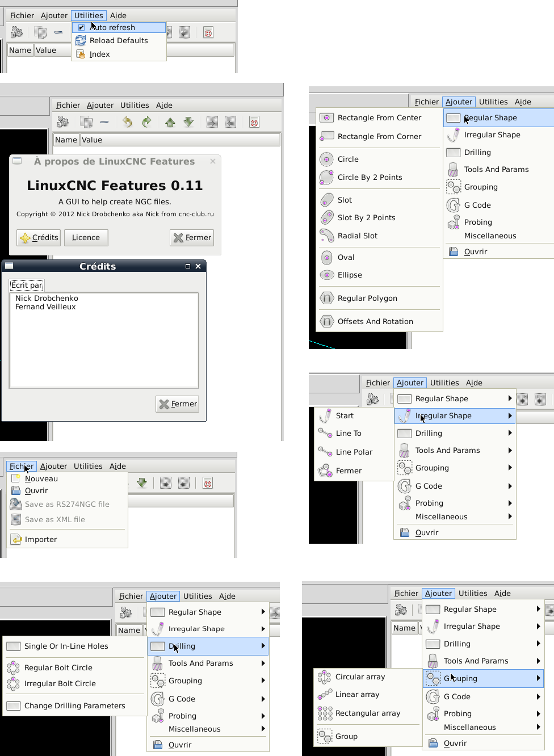
Task: Click the yellow undo arrow toolbar icon
Action: click(127, 122)
